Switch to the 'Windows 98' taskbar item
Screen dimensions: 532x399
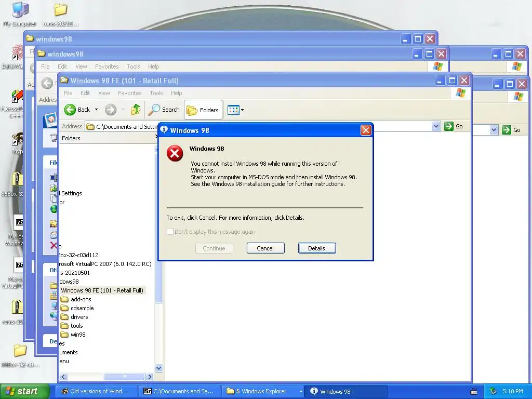346,391
